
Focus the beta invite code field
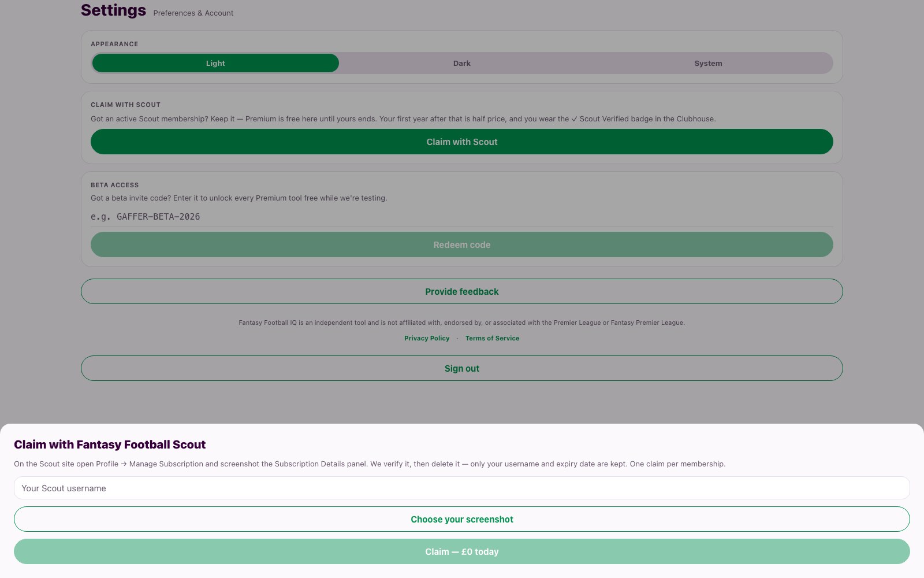462,217
